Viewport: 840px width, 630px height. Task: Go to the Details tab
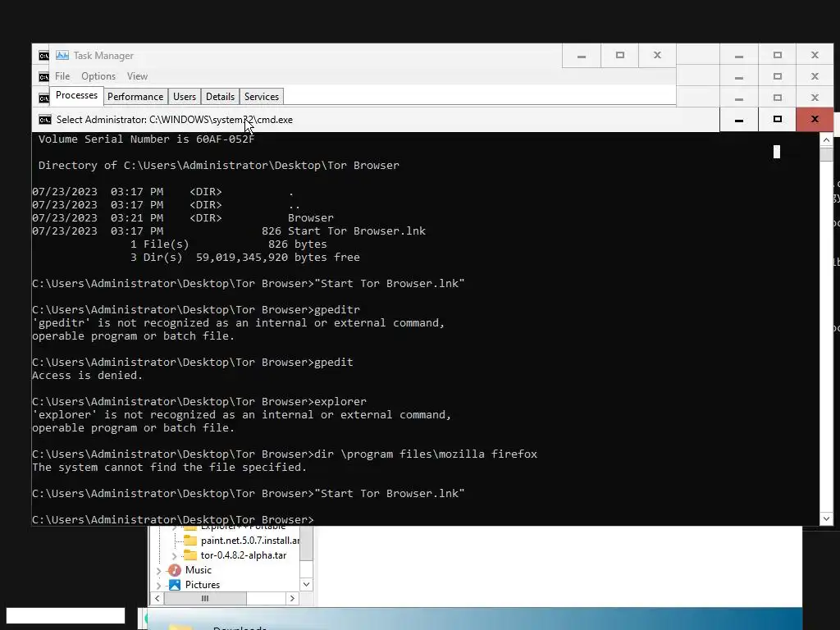pos(220,97)
